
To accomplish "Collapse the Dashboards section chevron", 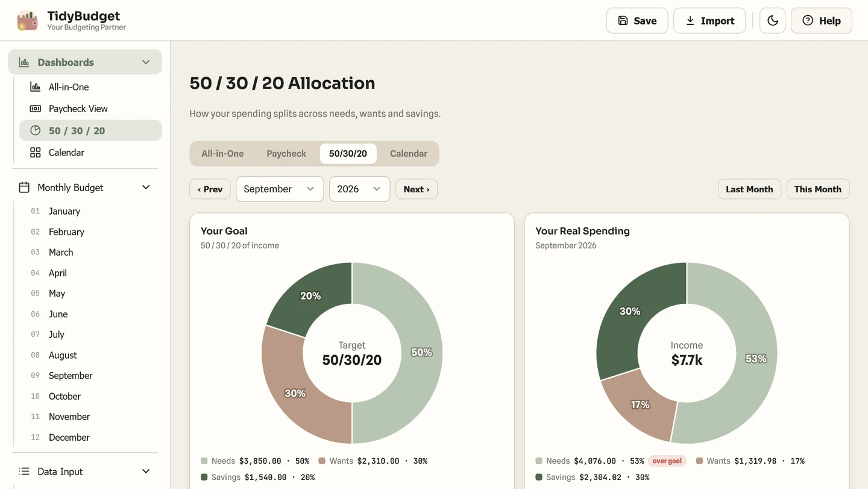I will pos(146,62).
